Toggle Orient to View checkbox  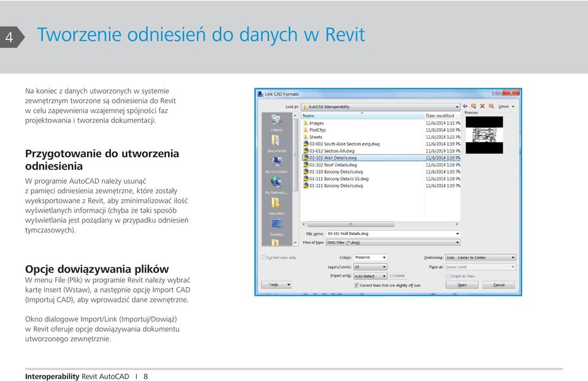click(448, 276)
